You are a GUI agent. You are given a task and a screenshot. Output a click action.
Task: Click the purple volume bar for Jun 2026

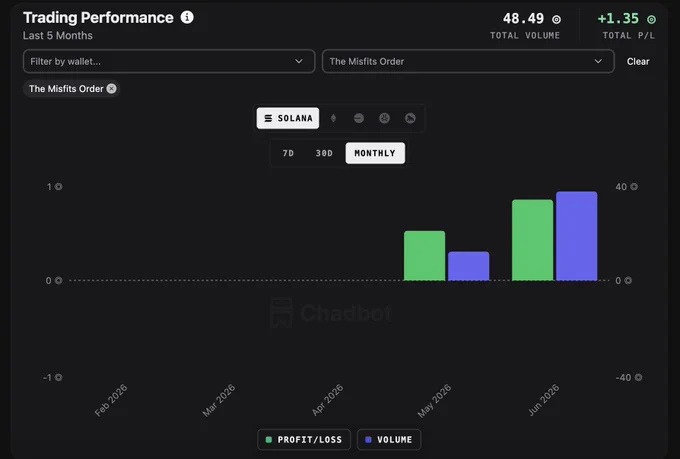coord(577,236)
